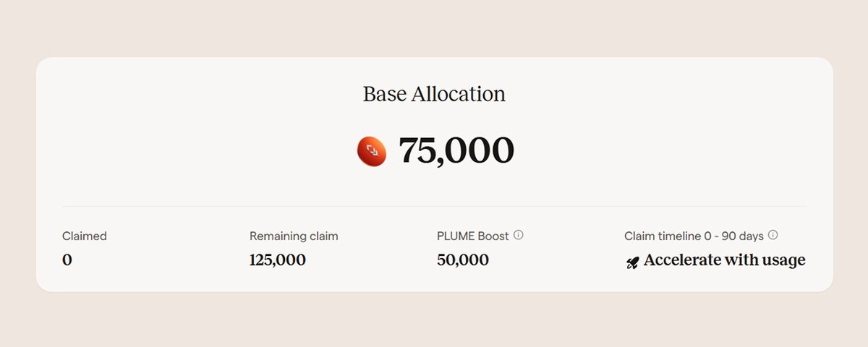This screenshot has width=868, height=347.
Task: Click the Claimed value of 0
Action: [67, 260]
